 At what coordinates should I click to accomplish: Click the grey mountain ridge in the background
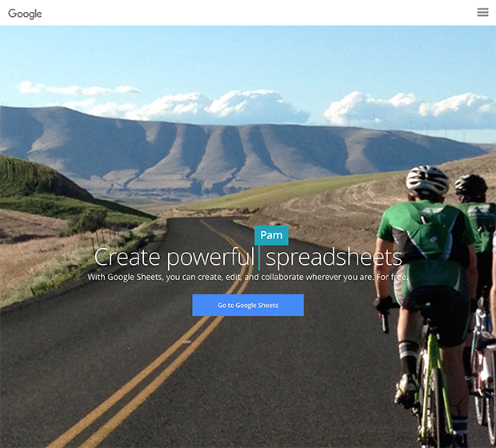click(x=222, y=155)
